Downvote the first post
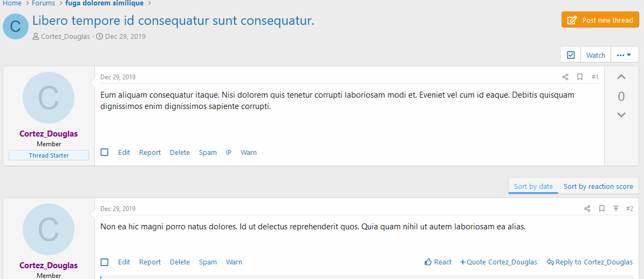 621,115
